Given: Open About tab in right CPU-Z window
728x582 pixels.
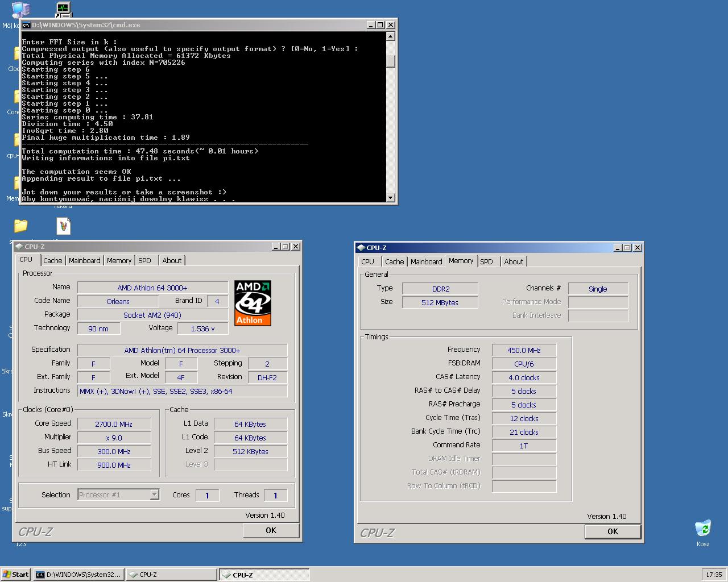Looking at the screenshot, I should click(514, 262).
